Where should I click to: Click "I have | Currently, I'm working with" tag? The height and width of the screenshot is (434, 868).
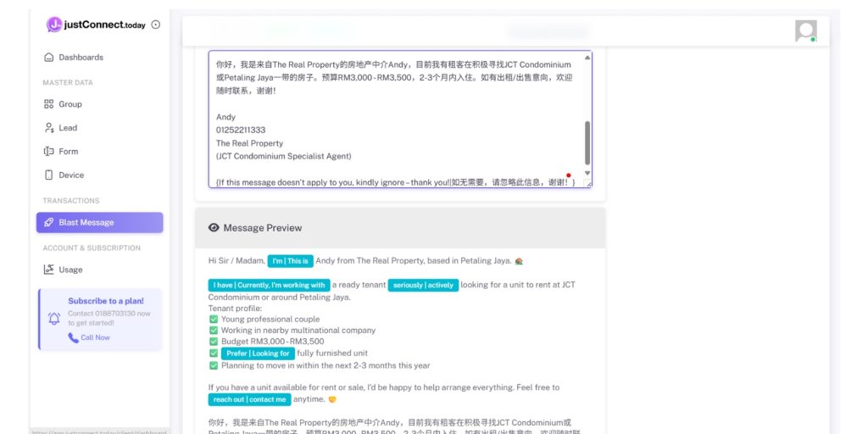coord(269,286)
